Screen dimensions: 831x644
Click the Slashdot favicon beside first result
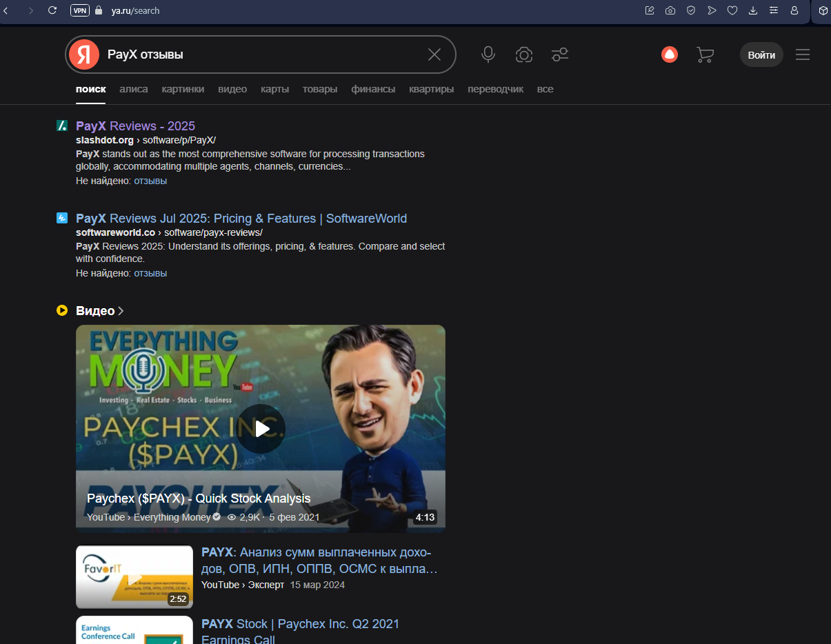click(x=61, y=125)
